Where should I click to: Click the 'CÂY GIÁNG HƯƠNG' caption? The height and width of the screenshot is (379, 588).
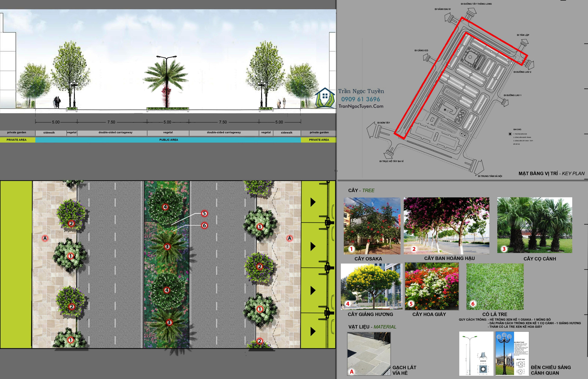pos(370,315)
